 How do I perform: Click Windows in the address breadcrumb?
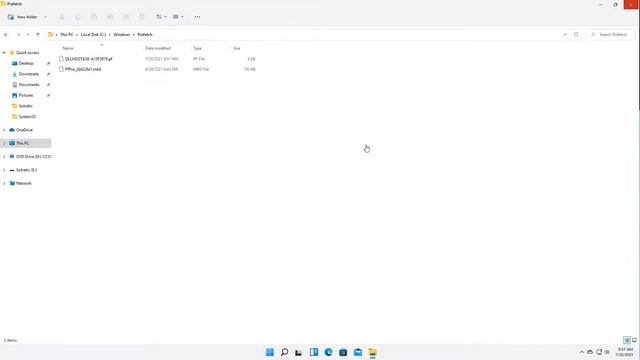pos(122,35)
